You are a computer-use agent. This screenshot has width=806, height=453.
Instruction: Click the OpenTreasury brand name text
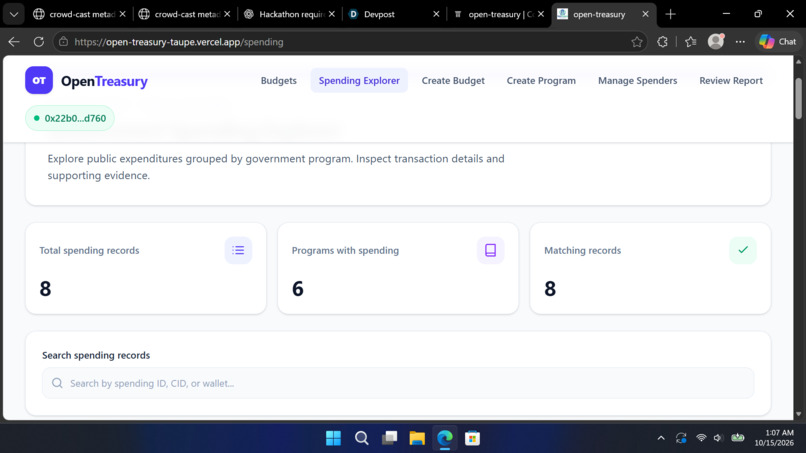pyautogui.click(x=104, y=81)
